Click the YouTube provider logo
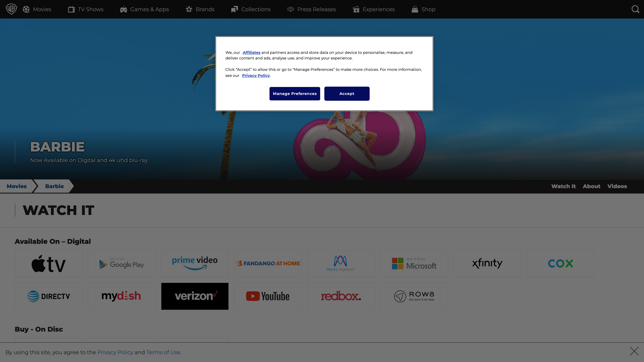Viewport: 644px width, 362px height. click(268, 296)
